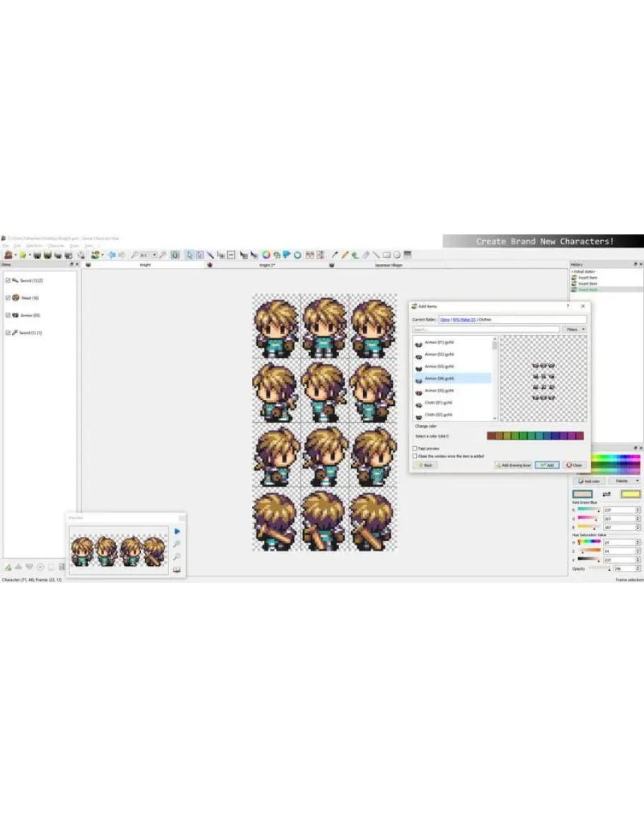Select Armor (02) in the item list

(439, 354)
